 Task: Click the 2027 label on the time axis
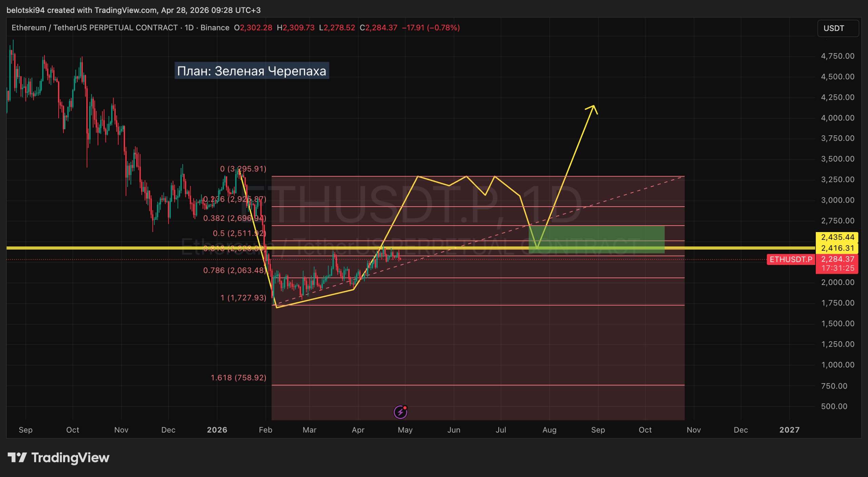coord(789,430)
